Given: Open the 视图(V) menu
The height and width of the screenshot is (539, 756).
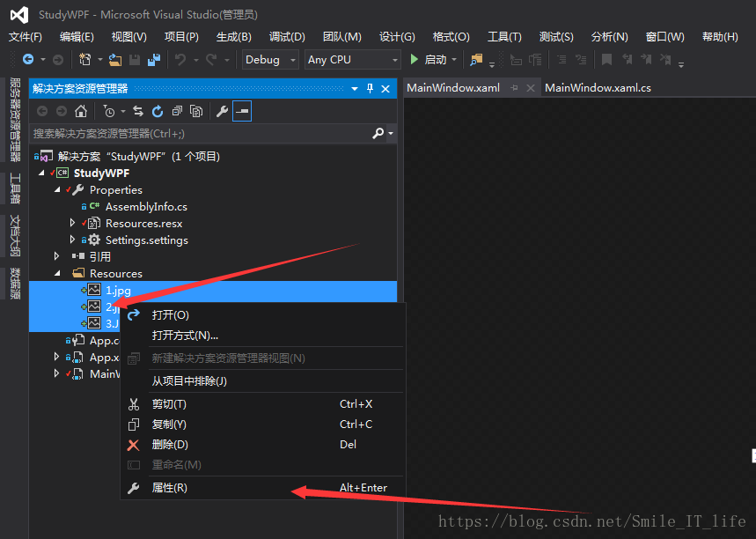Looking at the screenshot, I should tap(128, 37).
